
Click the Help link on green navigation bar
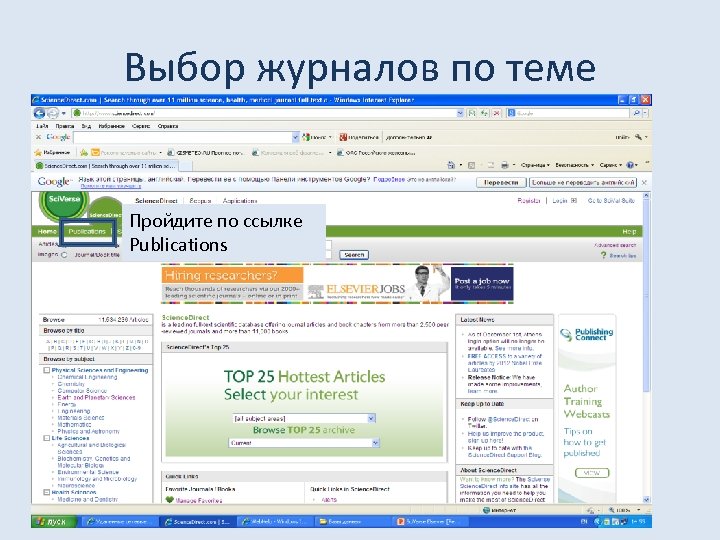click(629, 231)
